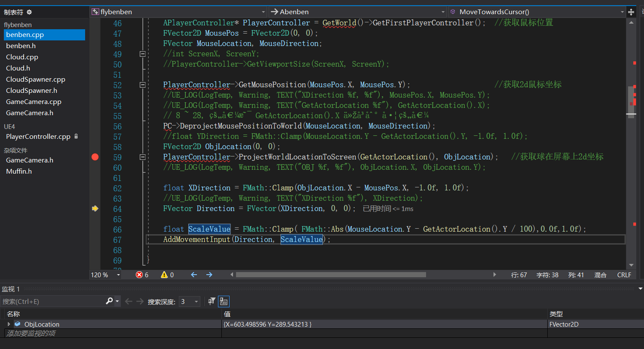
Task: Navigate backward with the blue left arrow
Action: 194,275
